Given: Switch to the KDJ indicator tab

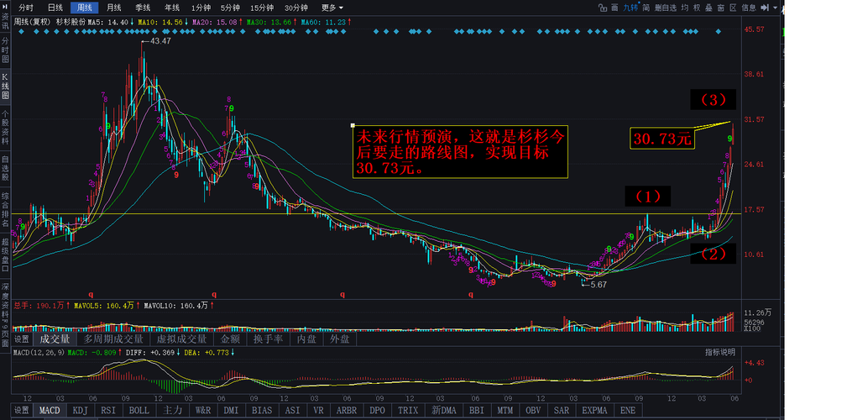Looking at the screenshot, I should 81,411.
